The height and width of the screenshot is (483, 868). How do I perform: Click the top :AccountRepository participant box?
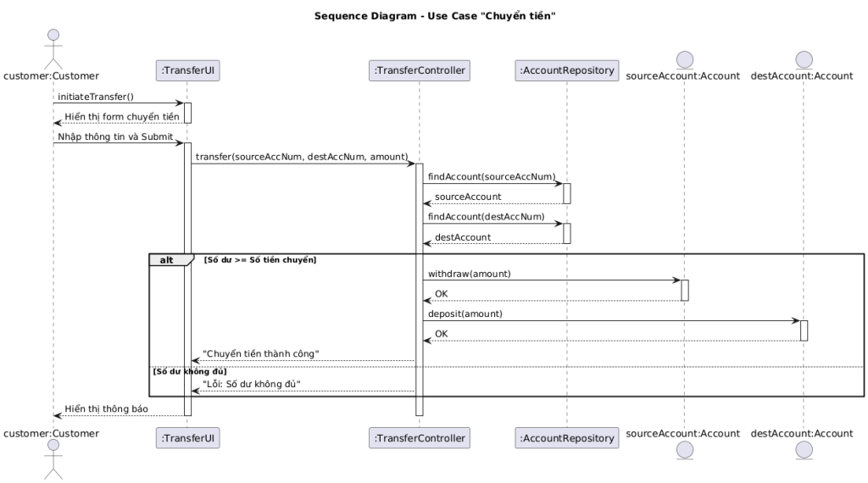(x=566, y=71)
